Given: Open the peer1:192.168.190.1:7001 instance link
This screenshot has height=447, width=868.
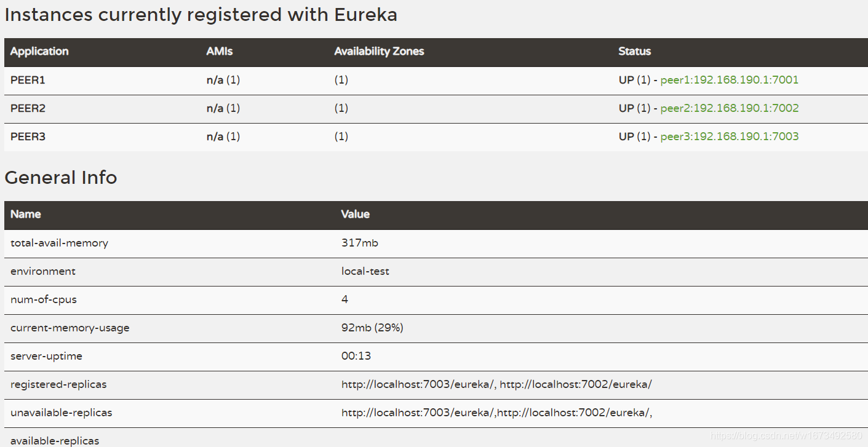Looking at the screenshot, I should coord(730,80).
